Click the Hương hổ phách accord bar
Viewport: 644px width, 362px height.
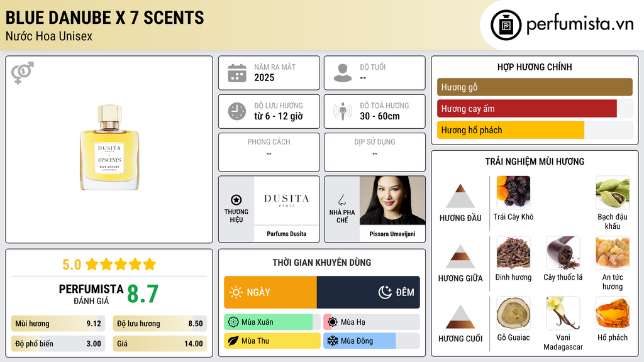pyautogui.click(x=535, y=130)
